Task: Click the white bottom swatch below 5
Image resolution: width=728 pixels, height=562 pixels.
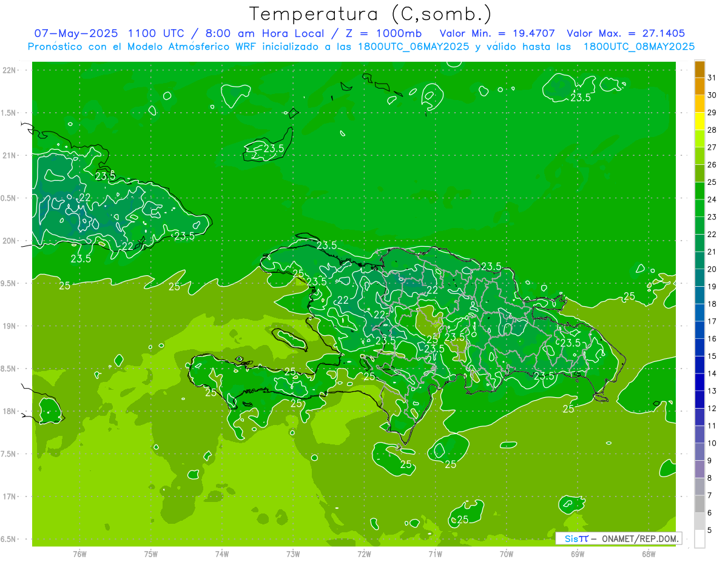Action: point(699,538)
